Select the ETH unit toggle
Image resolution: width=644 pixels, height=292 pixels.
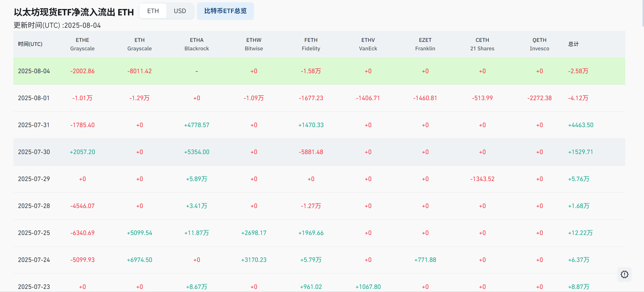pos(153,11)
